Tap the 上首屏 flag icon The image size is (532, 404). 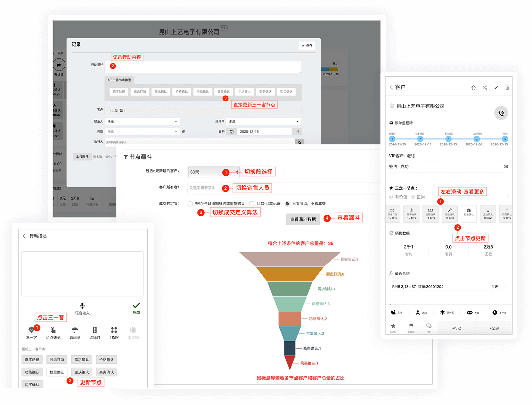click(411, 326)
